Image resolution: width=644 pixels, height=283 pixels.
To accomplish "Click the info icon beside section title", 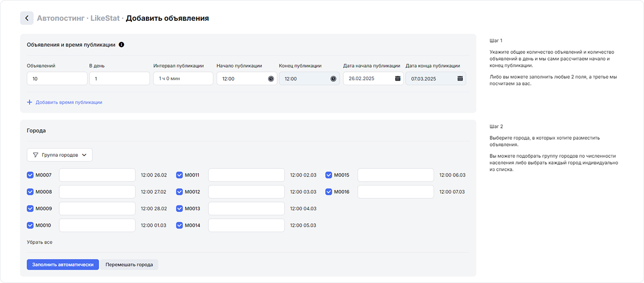I will [122, 45].
